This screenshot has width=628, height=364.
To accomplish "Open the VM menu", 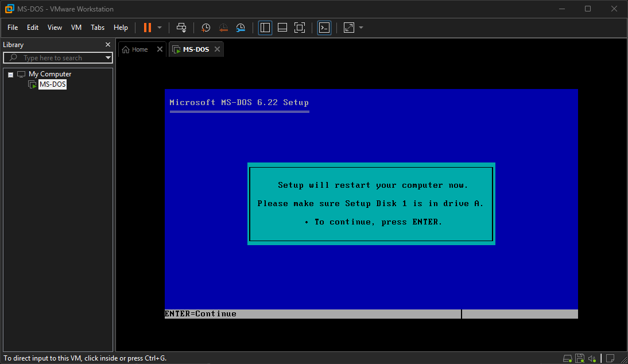I will [76, 28].
